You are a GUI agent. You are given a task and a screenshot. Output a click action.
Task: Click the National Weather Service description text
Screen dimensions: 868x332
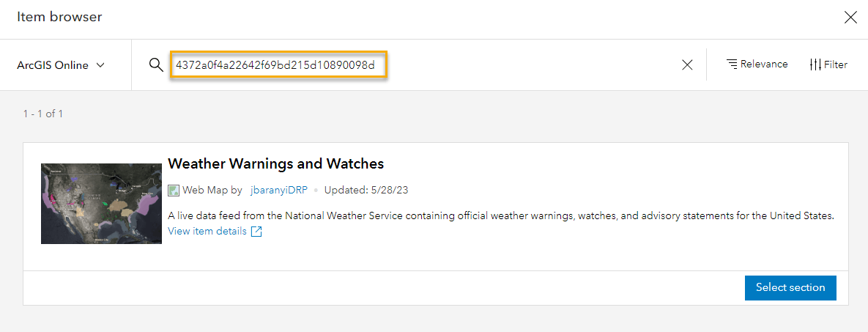click(501, 216)
